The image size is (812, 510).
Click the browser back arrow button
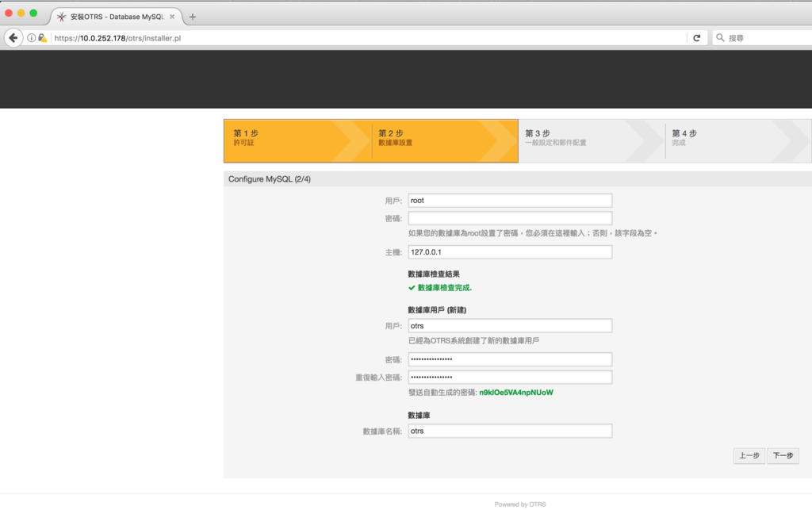coord(13,38)
